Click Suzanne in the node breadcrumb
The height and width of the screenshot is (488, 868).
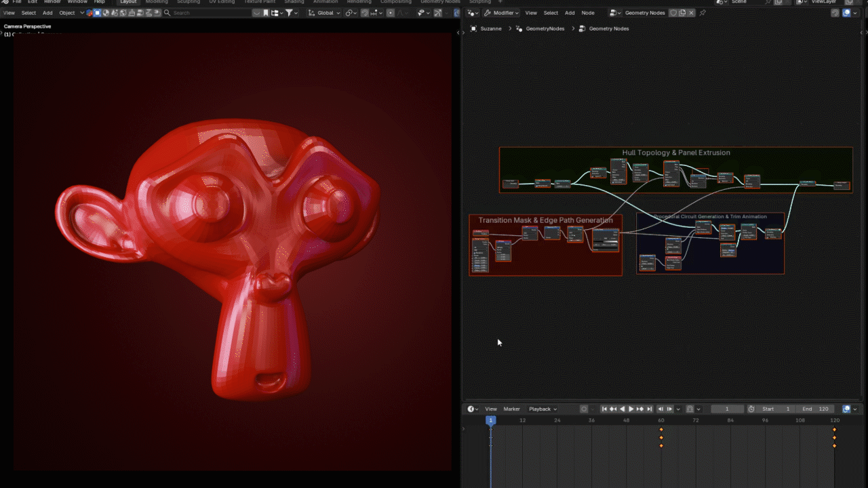pyautogui.click(x=491, y=28)
